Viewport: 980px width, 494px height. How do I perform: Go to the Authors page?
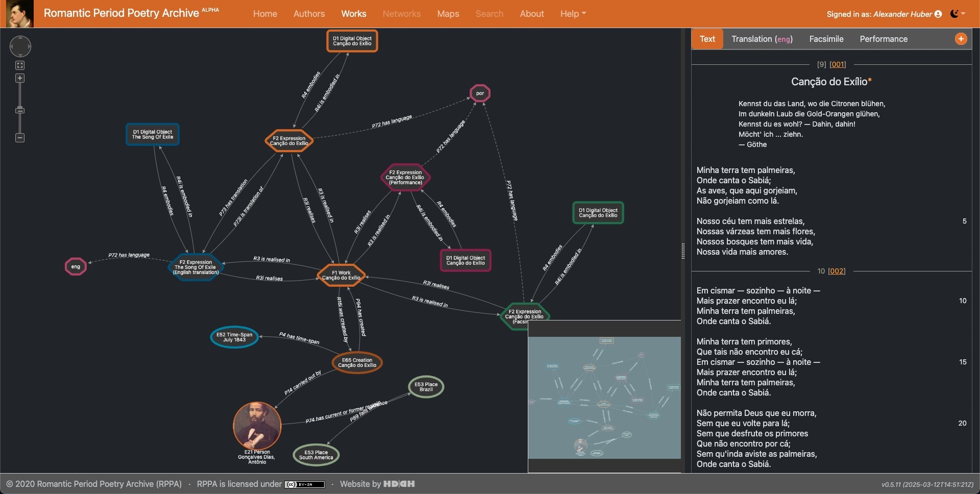(309, 14)
